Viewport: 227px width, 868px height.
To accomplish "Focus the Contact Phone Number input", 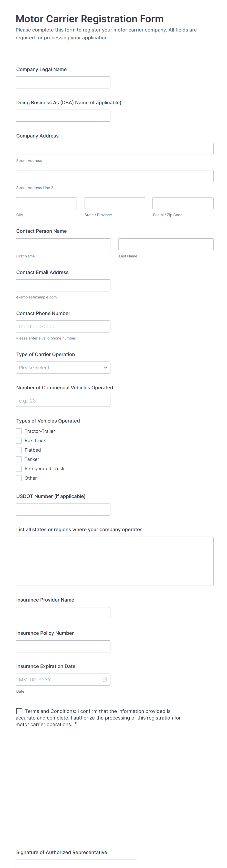I will pos(63,326).
